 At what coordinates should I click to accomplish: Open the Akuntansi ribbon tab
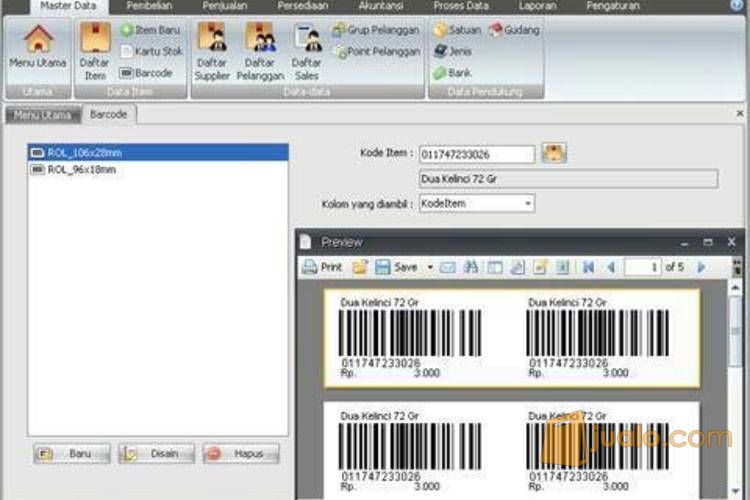(x=381, y=6)
